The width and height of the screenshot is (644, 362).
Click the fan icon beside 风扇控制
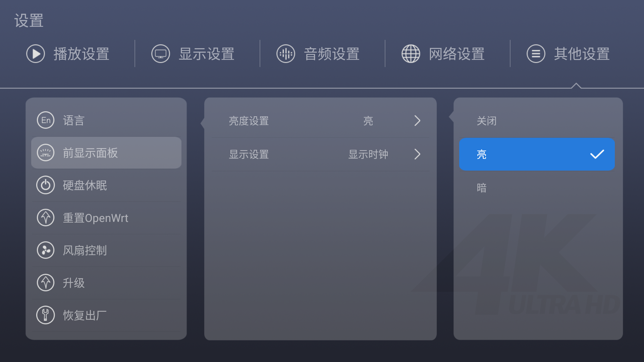click(x=46, y=250)
